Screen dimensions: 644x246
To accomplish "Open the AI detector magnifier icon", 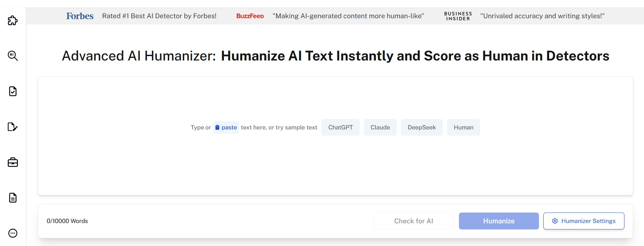I will (13, 56).
